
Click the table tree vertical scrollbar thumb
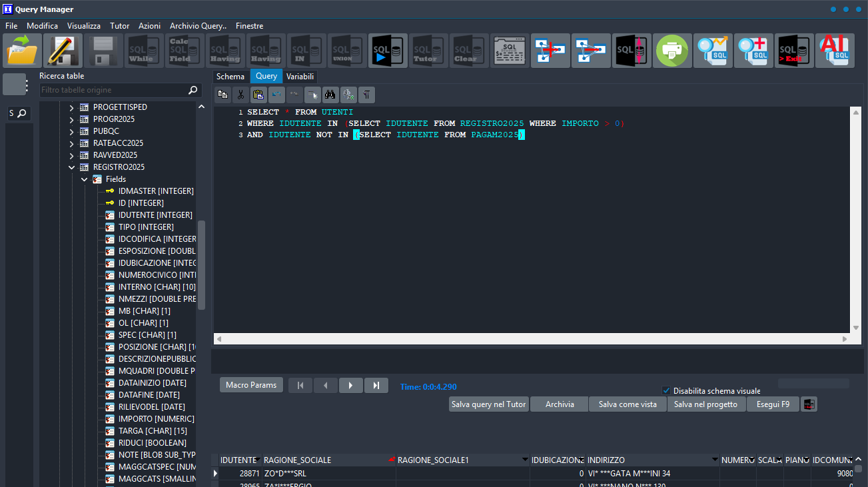[x=201, y=264]
